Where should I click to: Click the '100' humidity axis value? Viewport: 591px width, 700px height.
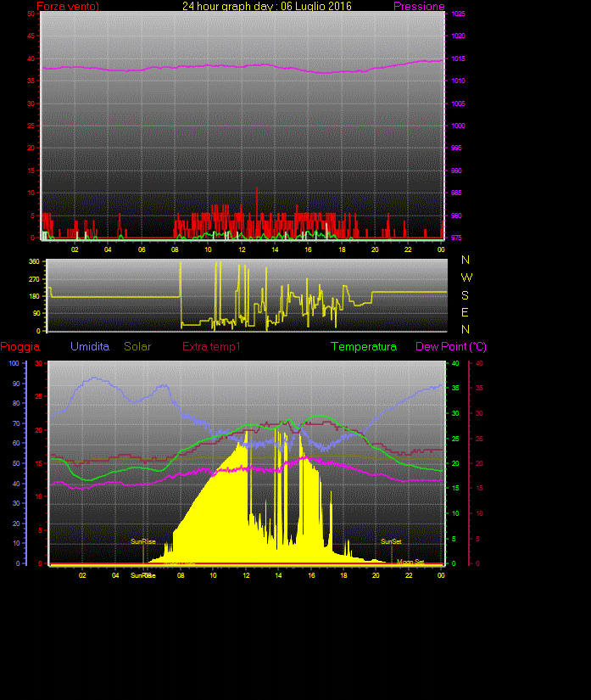coord(14,363)
